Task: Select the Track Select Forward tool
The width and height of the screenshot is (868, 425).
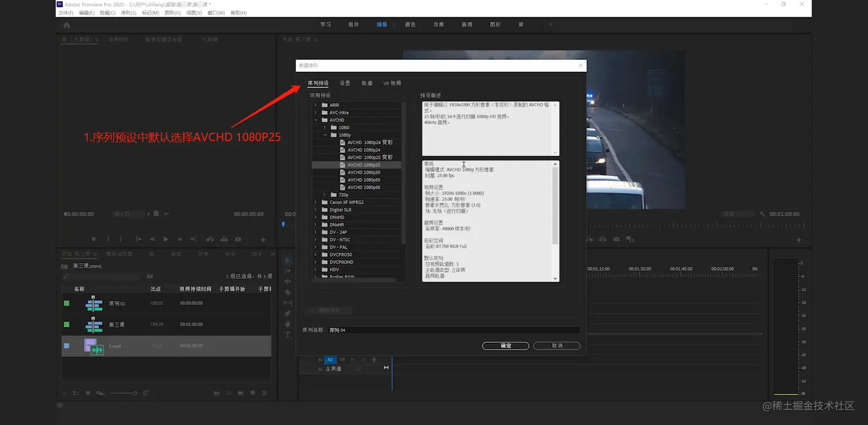Action: pos(288,271)
